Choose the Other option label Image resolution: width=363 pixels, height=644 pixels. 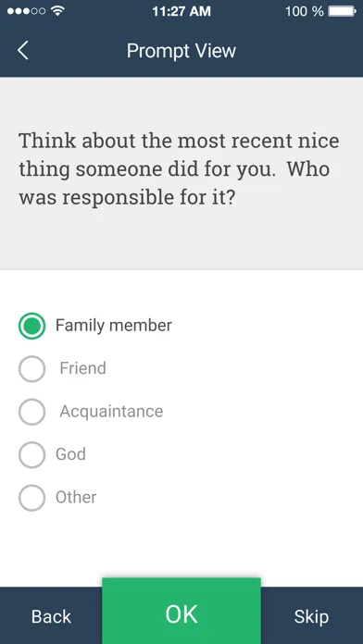coord(76,498)
